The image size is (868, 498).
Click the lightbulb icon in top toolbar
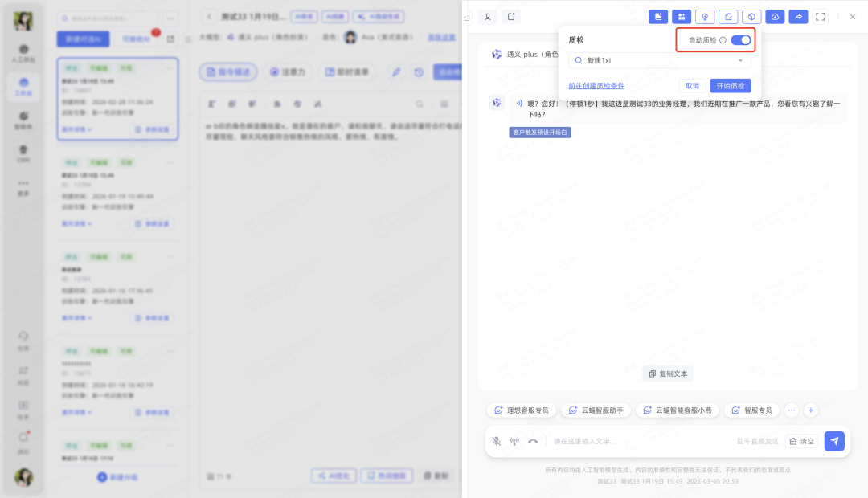coord(705,17)
